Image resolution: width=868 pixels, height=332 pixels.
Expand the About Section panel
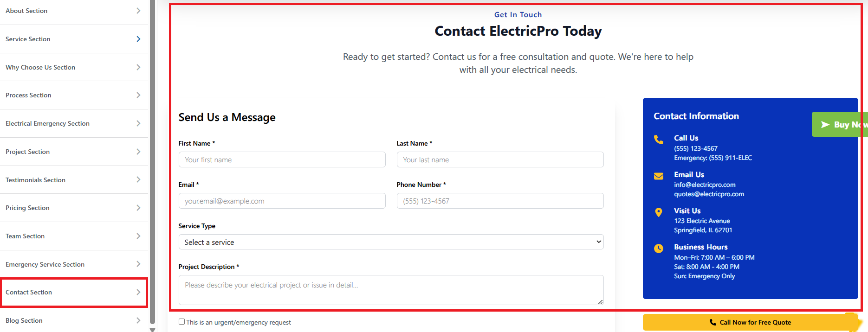[x=73, y=11]
